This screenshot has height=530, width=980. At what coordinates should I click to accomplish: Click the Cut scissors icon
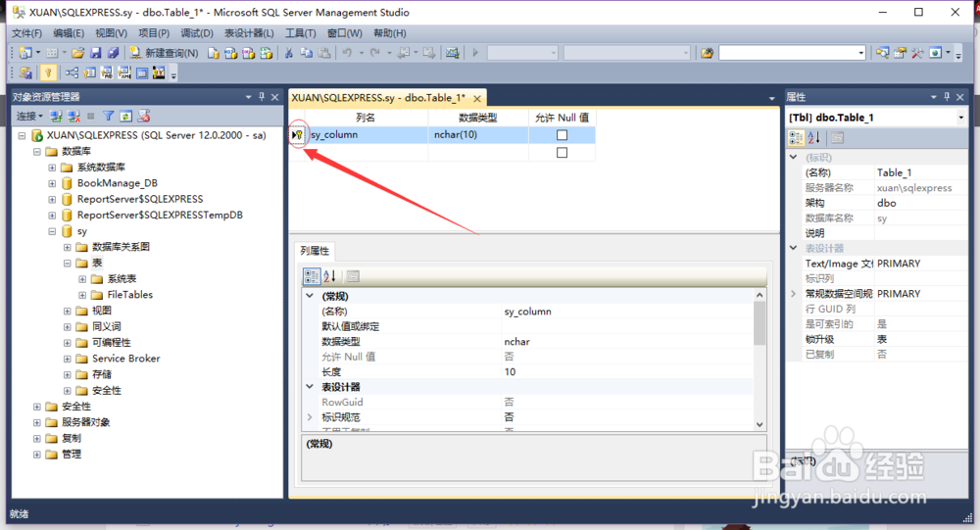point(289,53)
